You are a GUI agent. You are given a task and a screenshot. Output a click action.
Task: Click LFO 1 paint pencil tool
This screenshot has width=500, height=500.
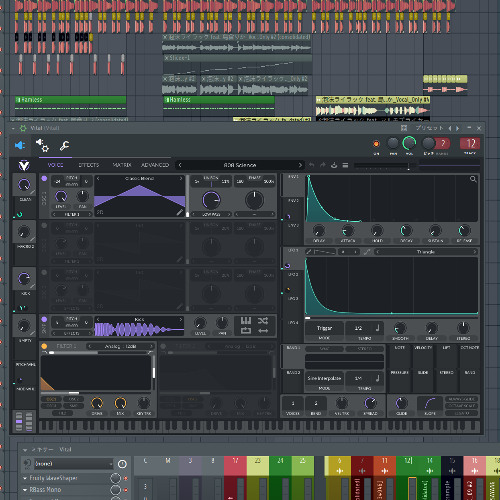[309, 252]
